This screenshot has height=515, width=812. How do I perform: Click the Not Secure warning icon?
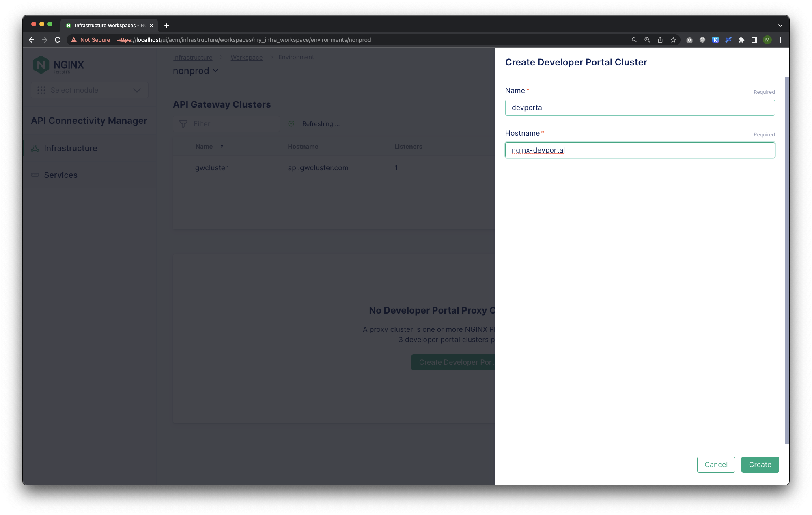[74, 40]
